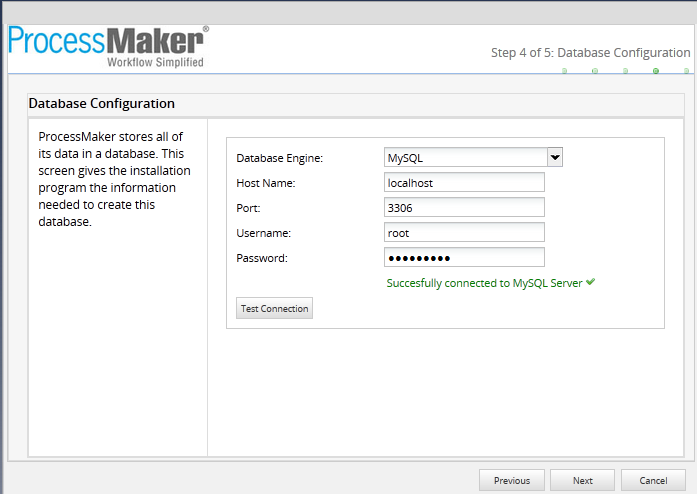
Task: Cancel the installation wizard
Action: pyautogui.click(x=653, y=481)
